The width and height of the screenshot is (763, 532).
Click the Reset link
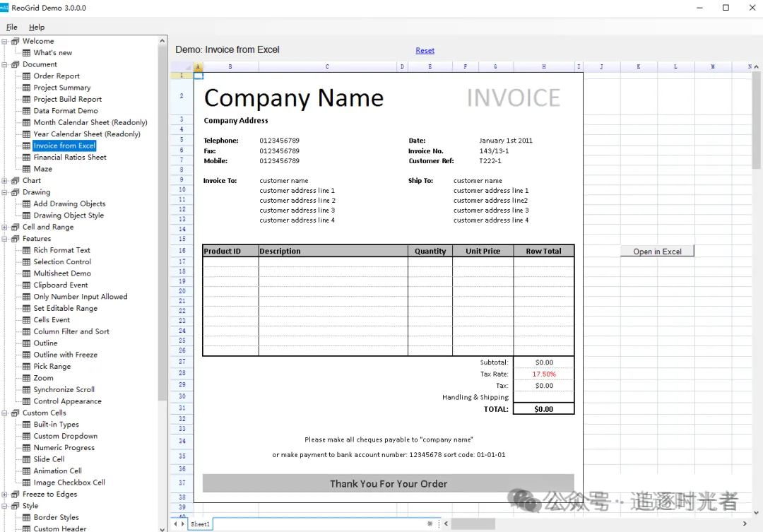[425, 51]
